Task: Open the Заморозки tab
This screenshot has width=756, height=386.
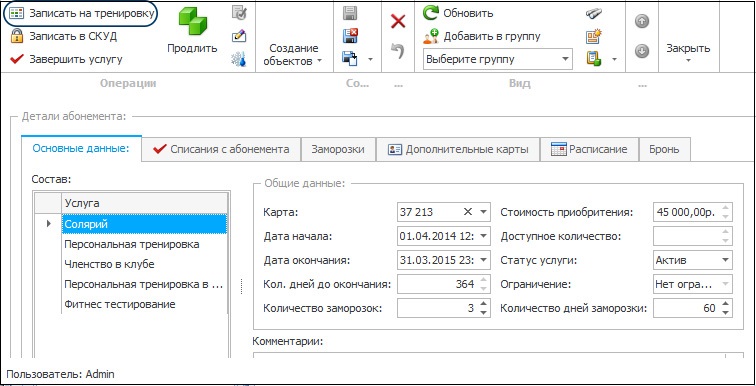Action: 338,149
